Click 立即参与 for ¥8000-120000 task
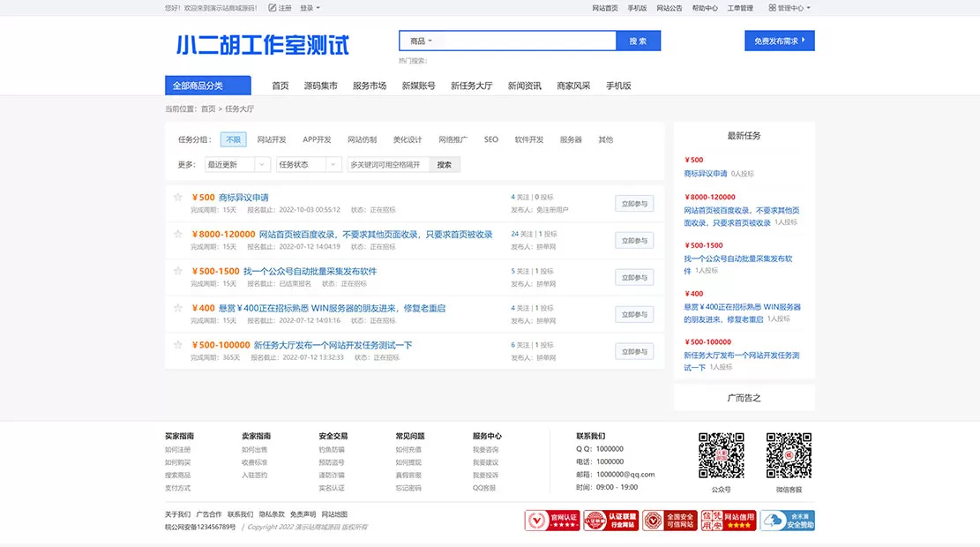This screenshot has width=980, height=547. [x=634, y=240]
